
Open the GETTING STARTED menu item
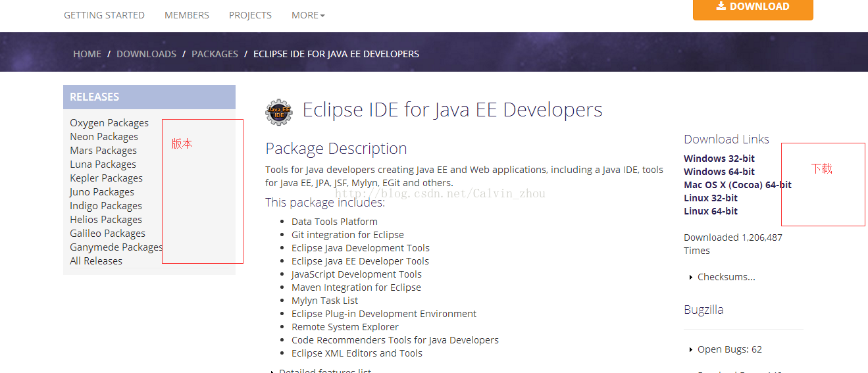[104, 14]
